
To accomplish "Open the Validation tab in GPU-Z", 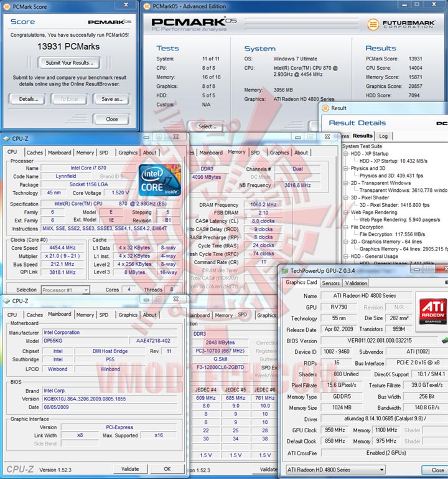I will (356, 283).
